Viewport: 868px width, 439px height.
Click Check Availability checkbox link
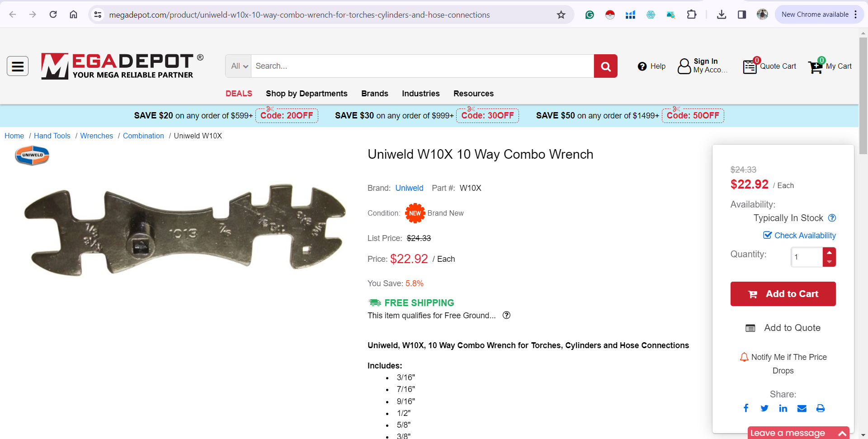coord(799,236)
